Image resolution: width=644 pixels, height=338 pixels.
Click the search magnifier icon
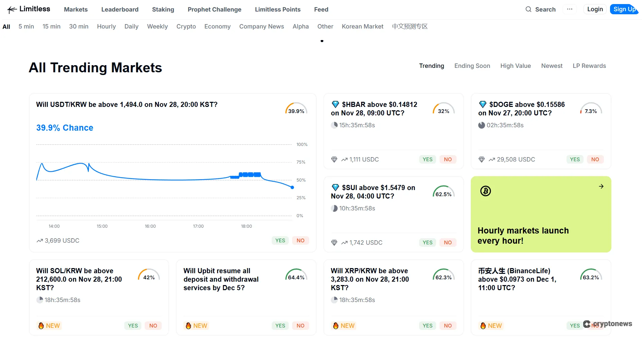(528, 9)
